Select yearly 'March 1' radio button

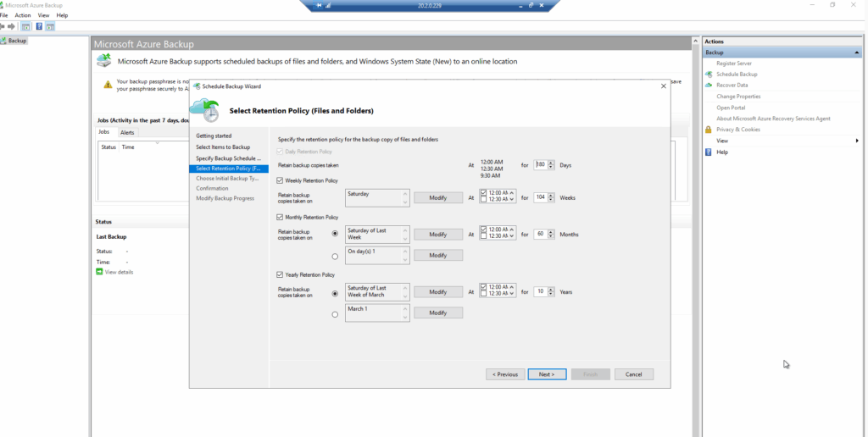[x=335, y=314]
